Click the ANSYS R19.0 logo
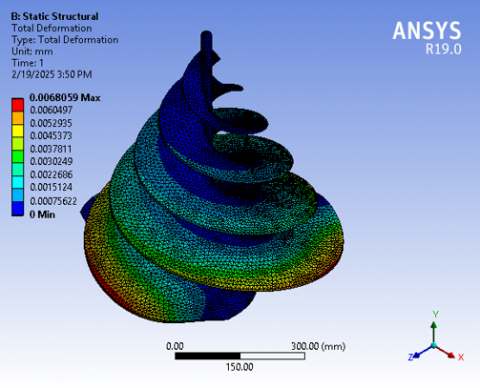Viewport: 480px width, 388px height. 427,38
